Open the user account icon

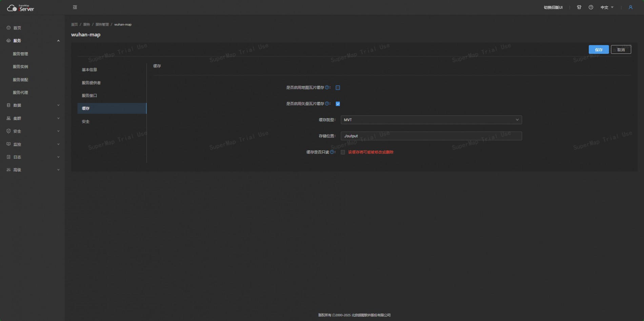pyautogui.click(x=630, y=7)
